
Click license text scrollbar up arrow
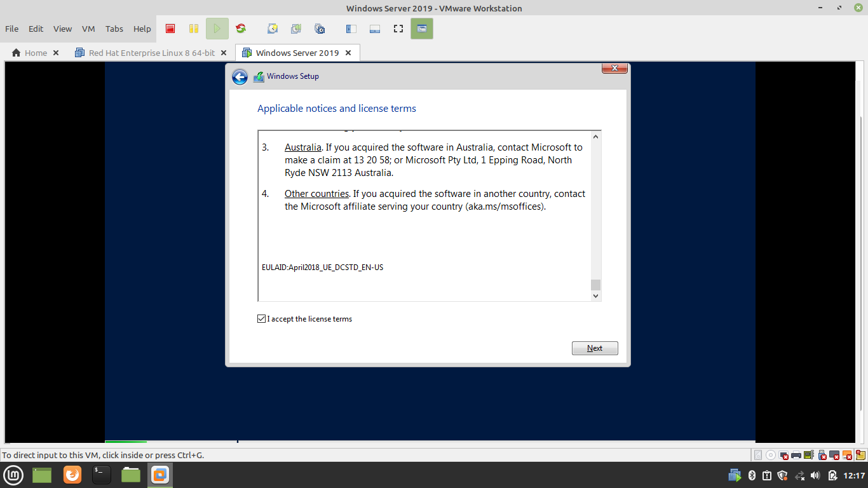click(595, 137)
